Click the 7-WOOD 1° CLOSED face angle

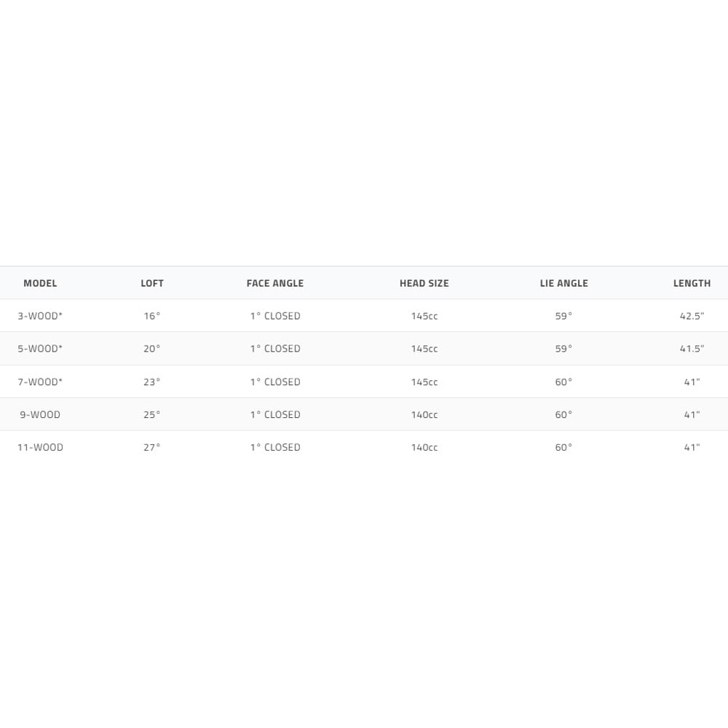(275, 381)
